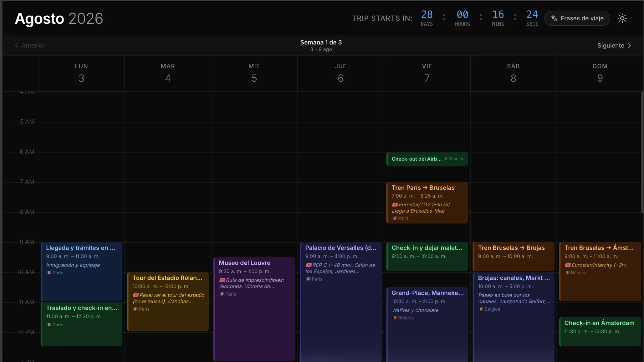Viewport: 644px width, 362px height.
Task: Click the France flag in Museo del Louvre
Action: pos(222,294)
